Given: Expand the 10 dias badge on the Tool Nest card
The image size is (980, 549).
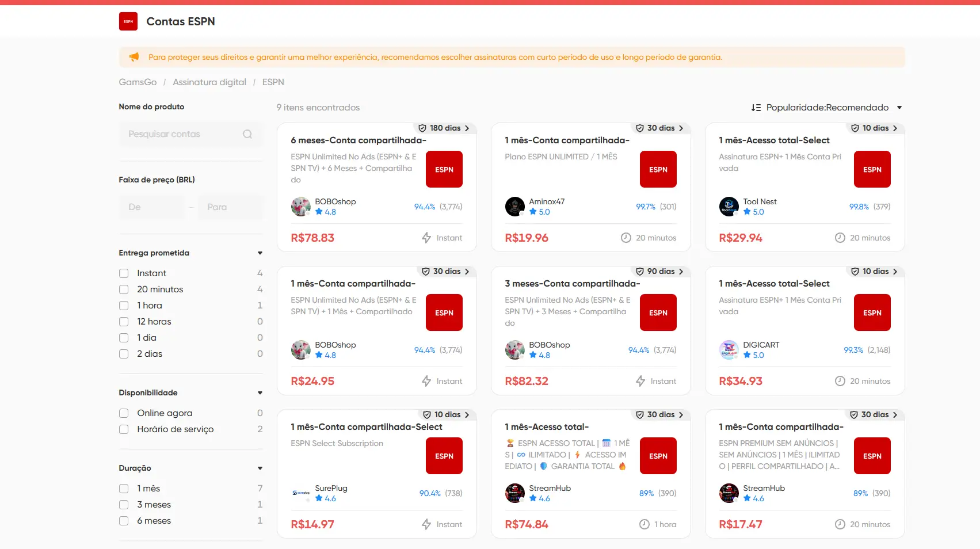Looking at the screenshot, I should (875, 128).
